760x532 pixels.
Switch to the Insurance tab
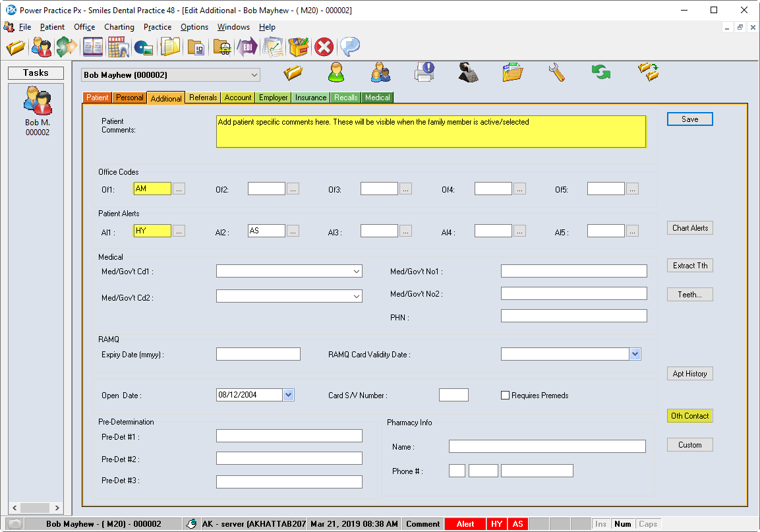click(x=310, y=98)
